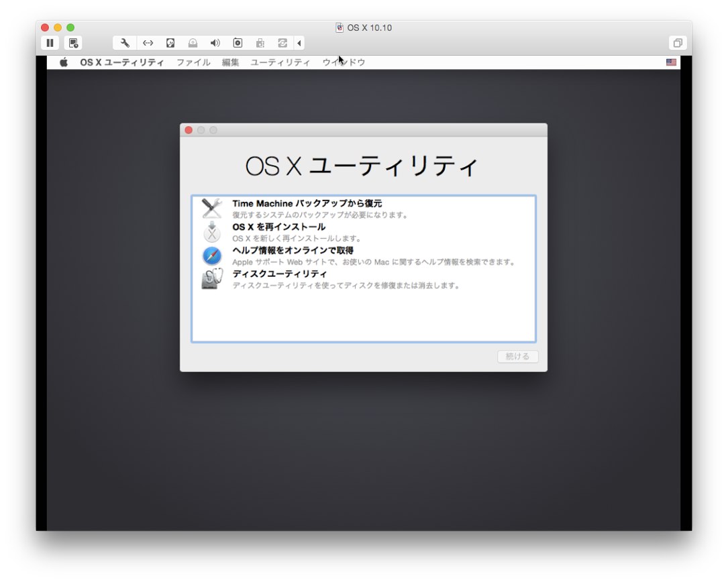Click the sound speaker toolbar icon
728x582 pixels.
[x=215, y=43]
